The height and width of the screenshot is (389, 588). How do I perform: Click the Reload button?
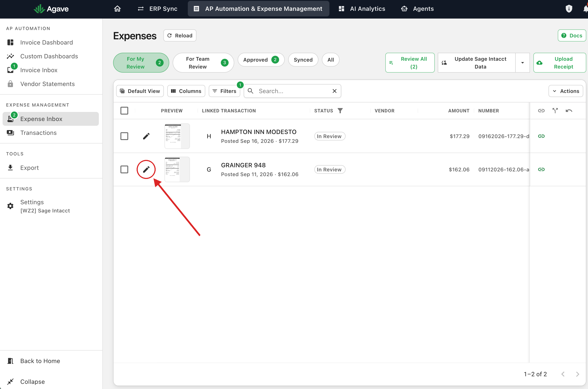click(x=180, y=35)
